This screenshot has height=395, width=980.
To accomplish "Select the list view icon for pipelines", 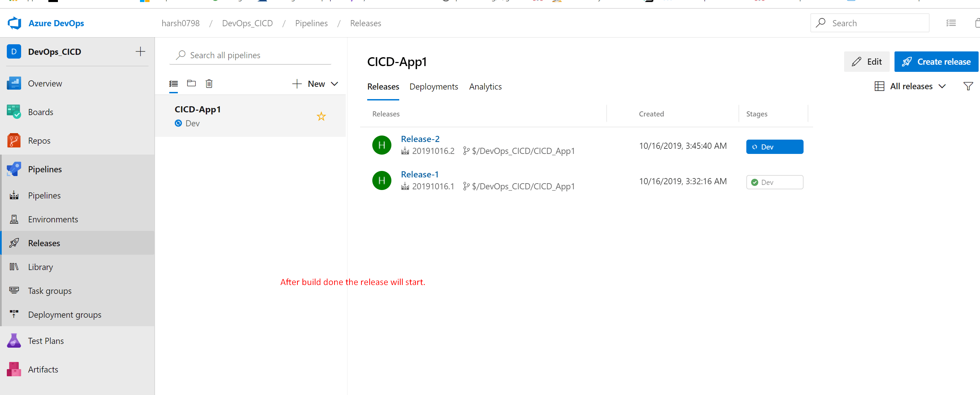I will [173, 84].
